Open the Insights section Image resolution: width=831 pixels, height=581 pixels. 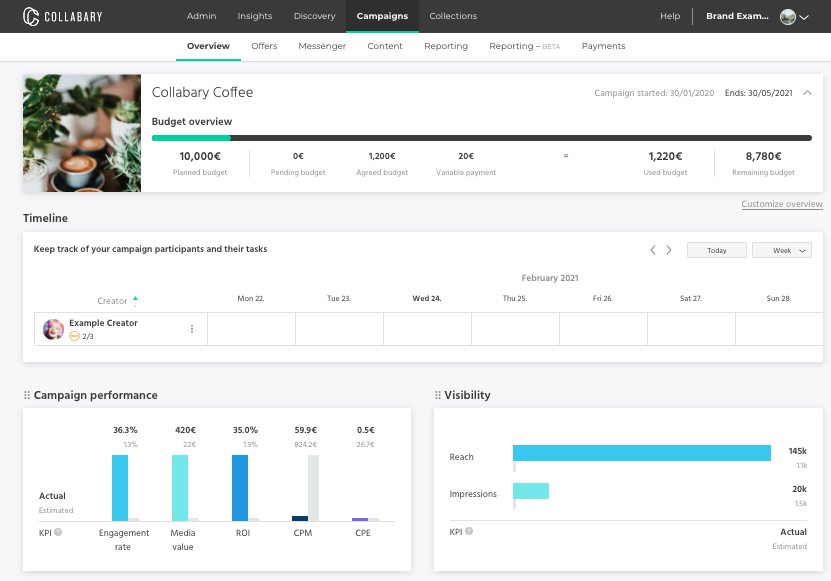[x=255, y=16]
